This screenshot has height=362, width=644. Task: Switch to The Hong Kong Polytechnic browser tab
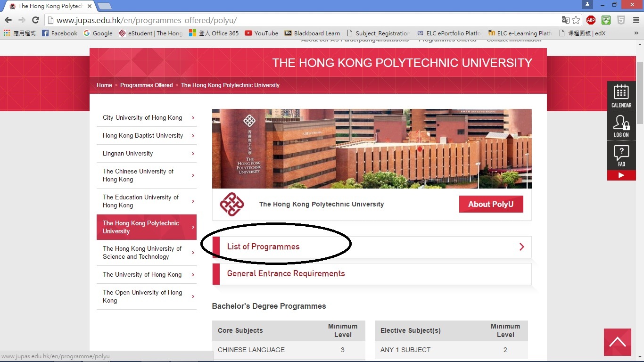[x=50, y=6]
